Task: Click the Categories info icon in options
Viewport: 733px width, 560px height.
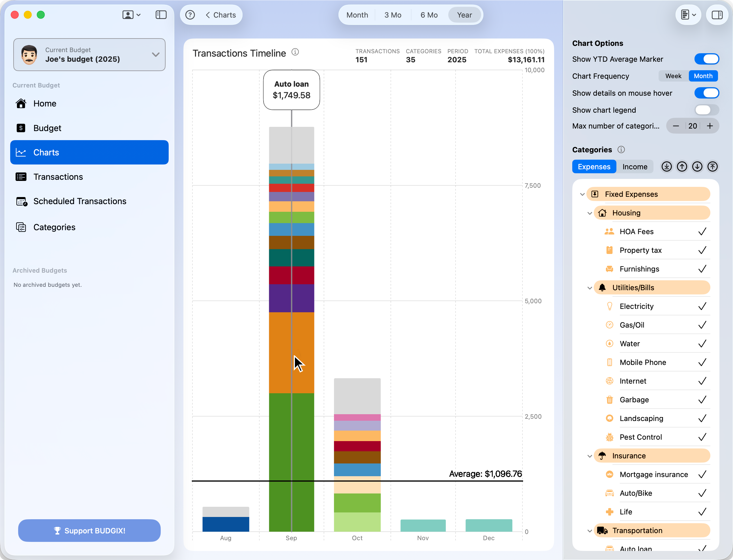Action: point(621,150)
